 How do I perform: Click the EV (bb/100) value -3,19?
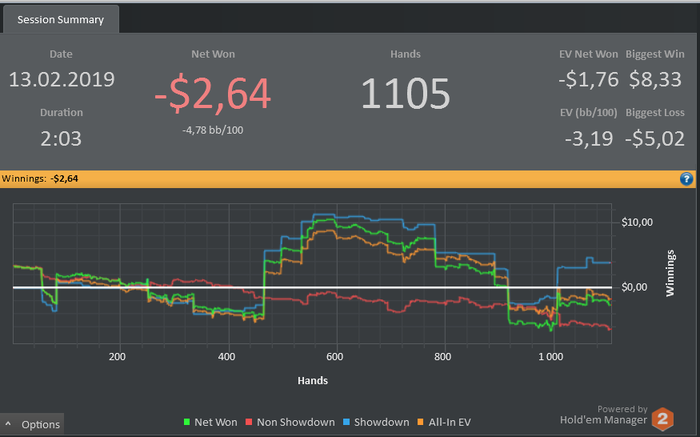(x=589, y=138)
